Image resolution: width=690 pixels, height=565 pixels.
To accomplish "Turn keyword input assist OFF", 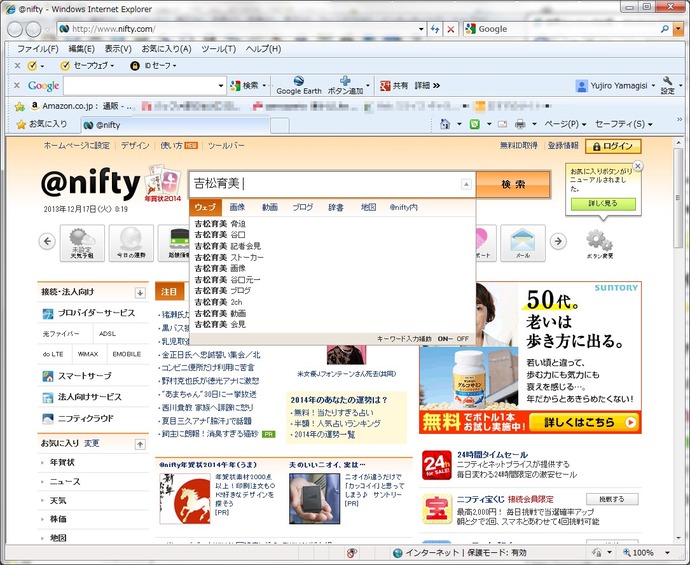I will [x=462, y=339].
